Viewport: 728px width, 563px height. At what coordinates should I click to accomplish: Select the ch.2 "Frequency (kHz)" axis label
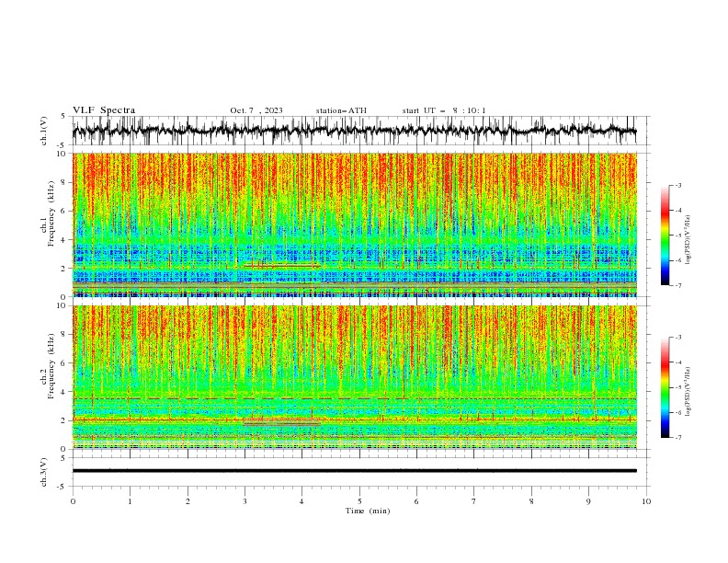(x=51, y=366)
